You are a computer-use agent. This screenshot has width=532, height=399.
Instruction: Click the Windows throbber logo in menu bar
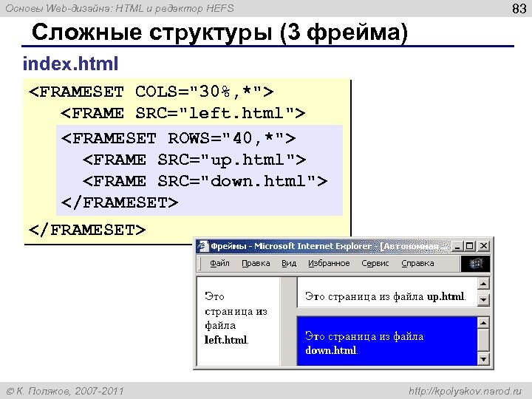tap(475, 264)
